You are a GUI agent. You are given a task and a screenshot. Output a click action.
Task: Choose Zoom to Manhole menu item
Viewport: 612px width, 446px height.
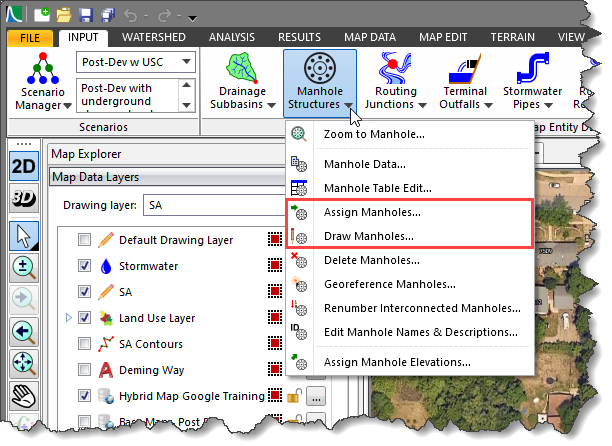410,134
